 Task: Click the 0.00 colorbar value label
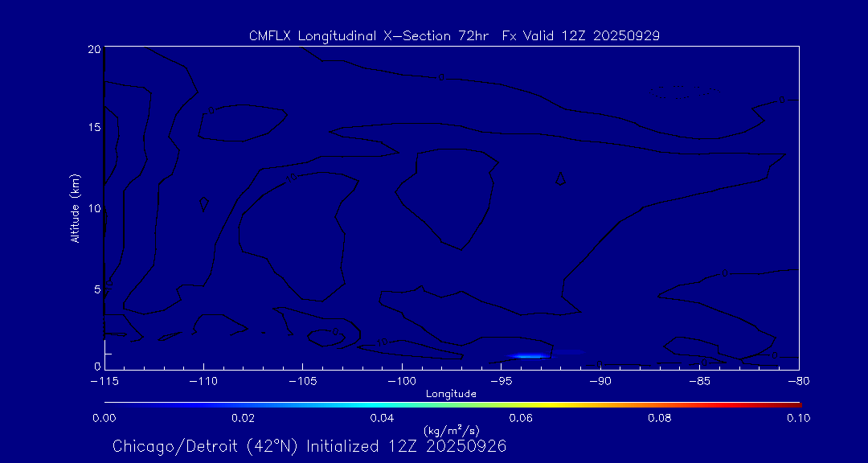click(104, 417)
